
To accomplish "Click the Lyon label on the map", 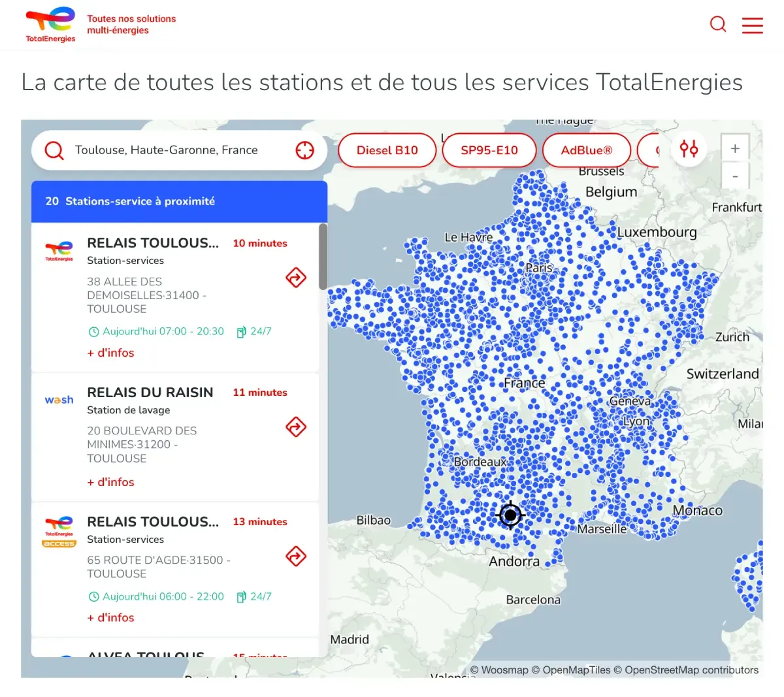I will click(x=636, y=421).
